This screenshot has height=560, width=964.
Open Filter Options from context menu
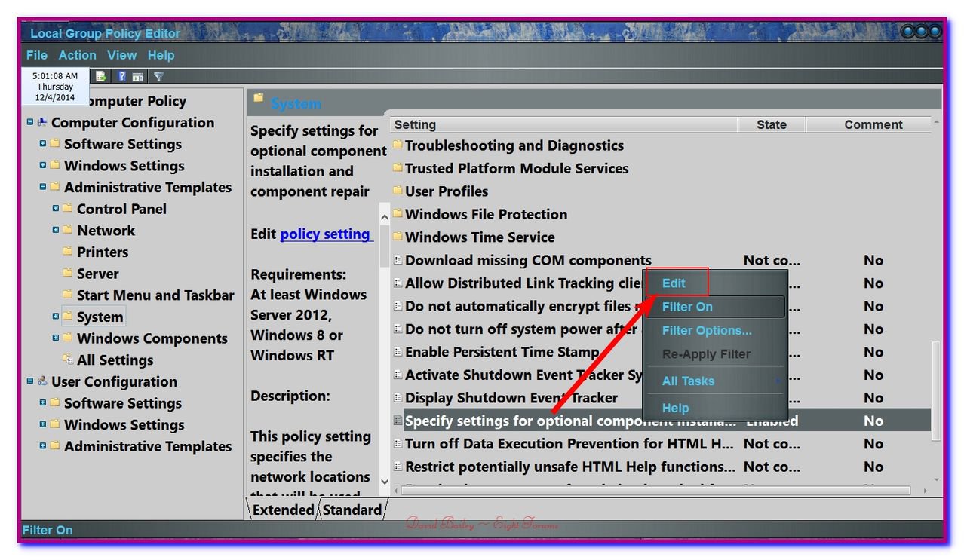(x=706, y=330)
